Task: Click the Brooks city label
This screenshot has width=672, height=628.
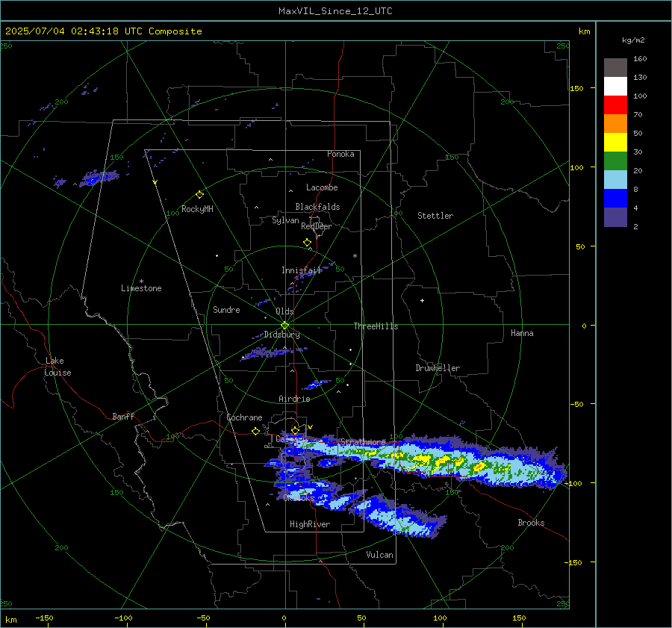Action: (531, 523)
